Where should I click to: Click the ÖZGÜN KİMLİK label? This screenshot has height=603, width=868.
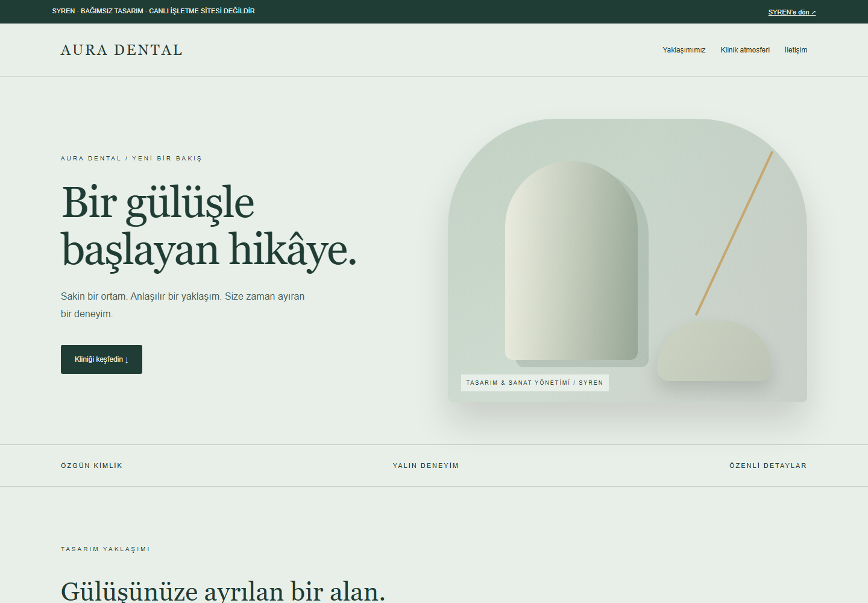tap(92, 466)
